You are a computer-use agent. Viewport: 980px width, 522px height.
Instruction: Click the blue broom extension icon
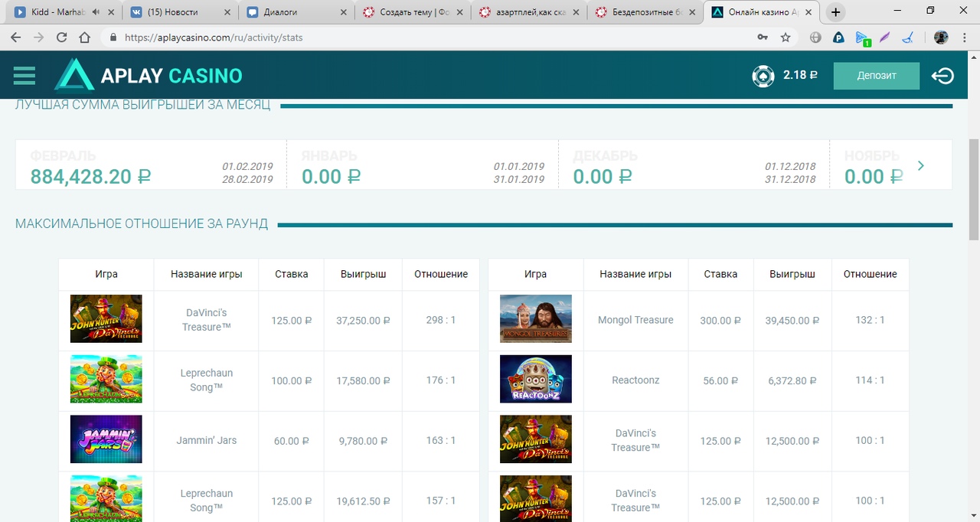click(908, 37)
